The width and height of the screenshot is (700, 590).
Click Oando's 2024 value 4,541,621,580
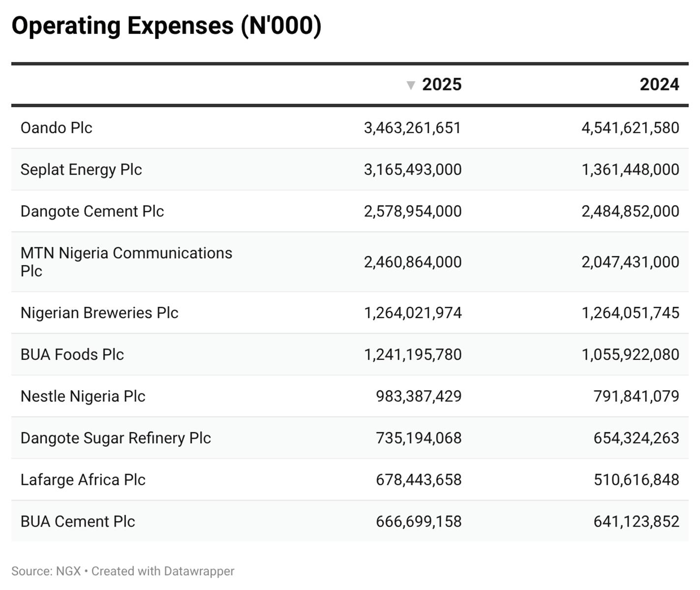coord(630,128)
